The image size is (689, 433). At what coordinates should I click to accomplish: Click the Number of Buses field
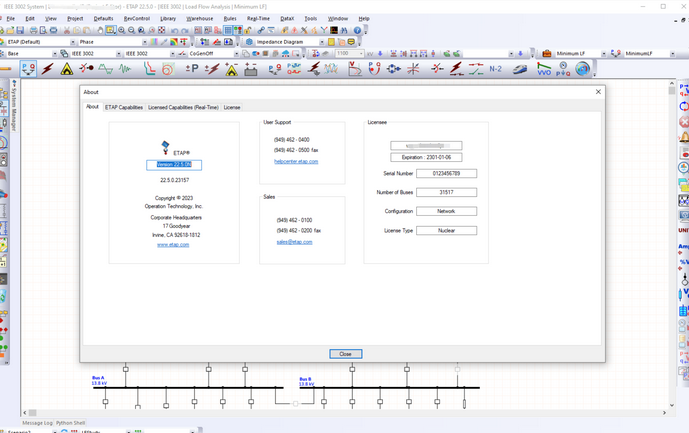tap(446, 192)
